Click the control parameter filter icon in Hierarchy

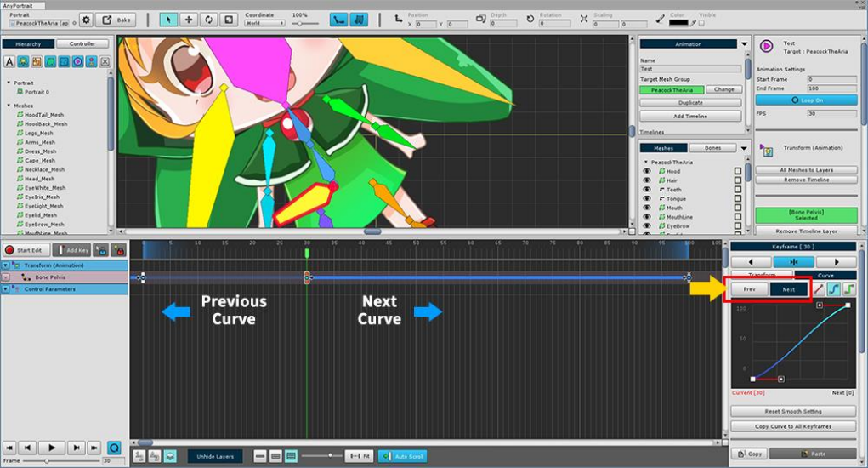point(91,61)
